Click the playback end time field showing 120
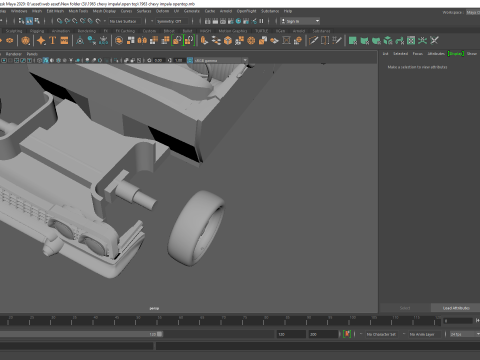This screenshot has width=480, height=360. tap(291, 334)
